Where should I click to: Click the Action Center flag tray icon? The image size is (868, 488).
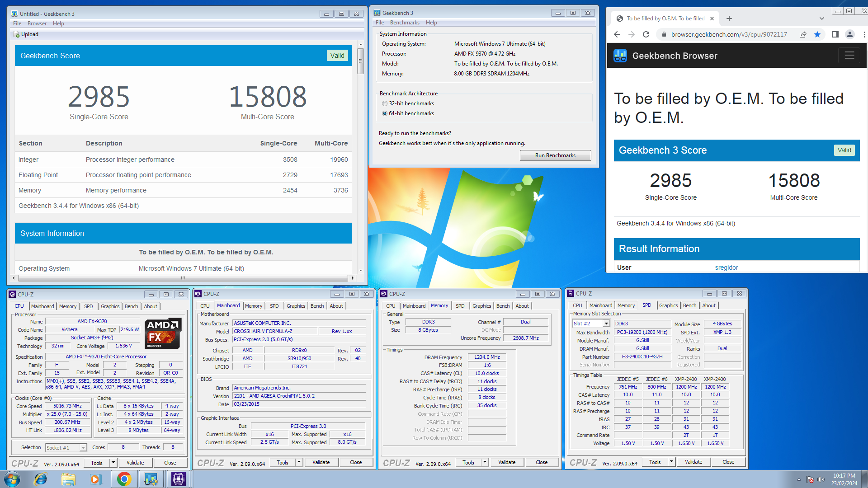pos(810,479)
